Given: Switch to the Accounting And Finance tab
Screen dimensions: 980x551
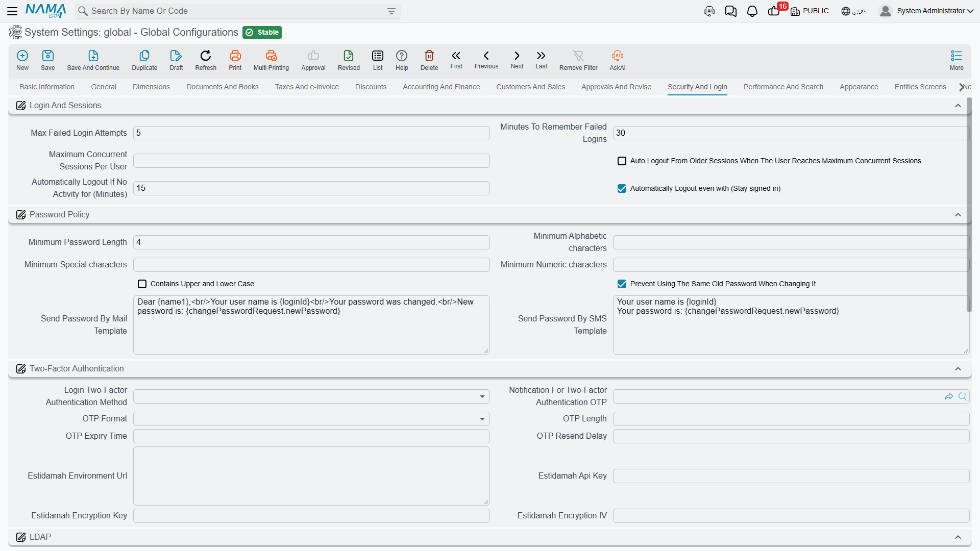Looking at the screenshot, I should point(441,87).
